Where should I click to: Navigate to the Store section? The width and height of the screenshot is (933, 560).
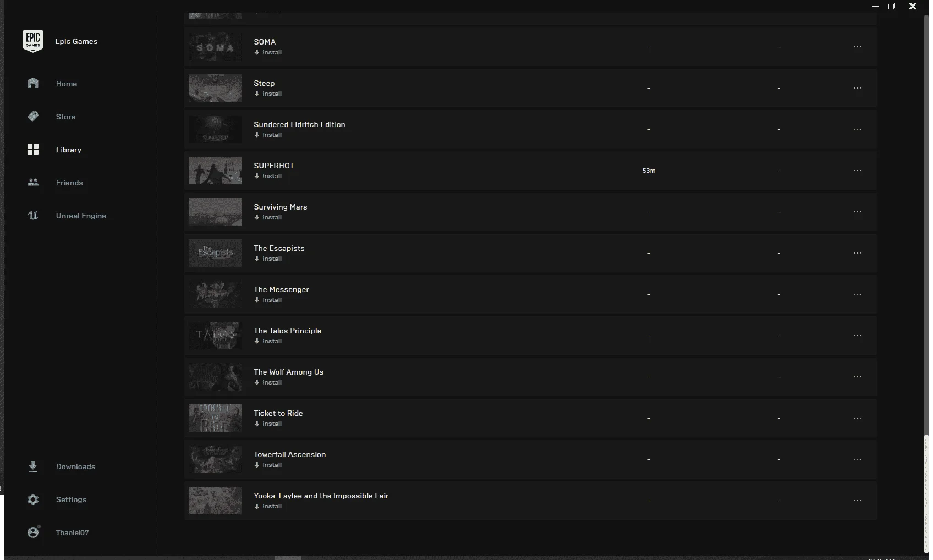click(65, 117)
